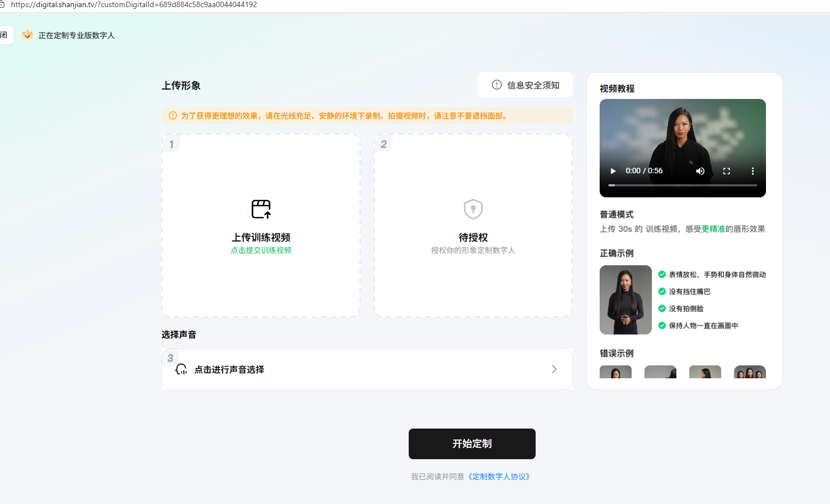Screen dimensions: 830x504
Task: Click the upload training video icon
Action: [261, 209]
